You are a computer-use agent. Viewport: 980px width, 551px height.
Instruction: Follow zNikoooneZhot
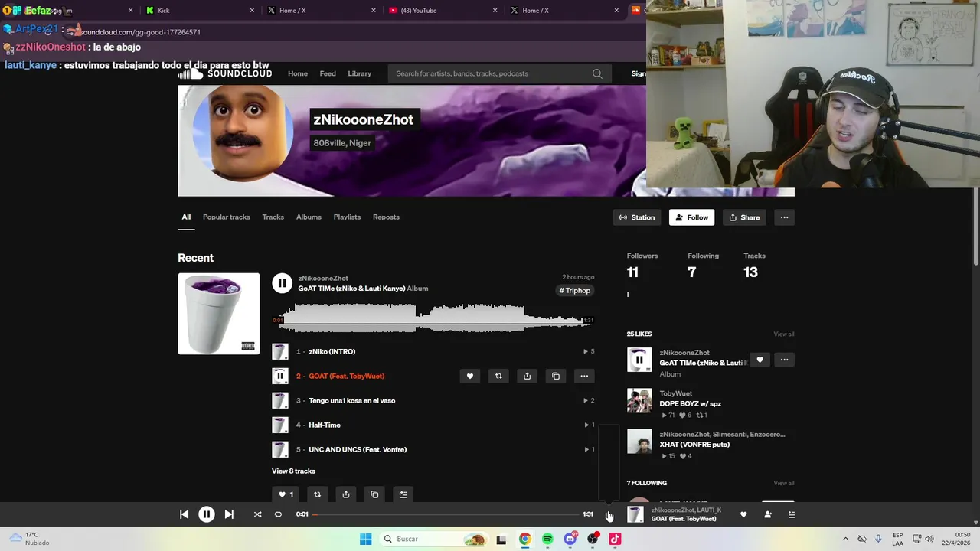691,217
